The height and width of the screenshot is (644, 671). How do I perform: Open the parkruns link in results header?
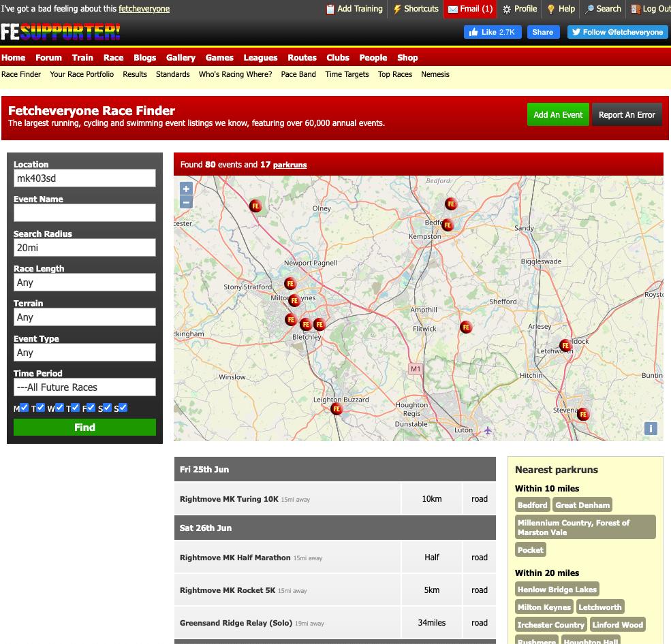[x=290, y=165]
